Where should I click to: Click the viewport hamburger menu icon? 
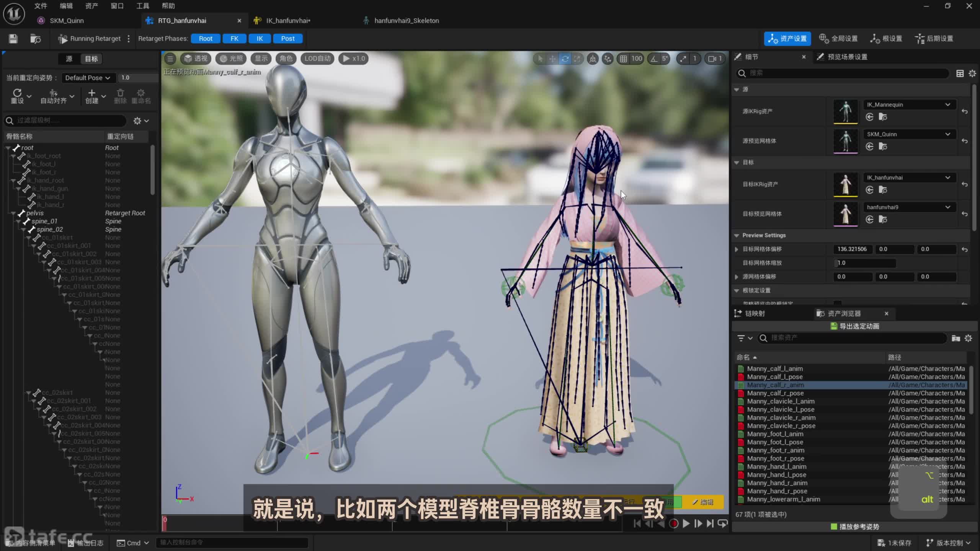170,59
